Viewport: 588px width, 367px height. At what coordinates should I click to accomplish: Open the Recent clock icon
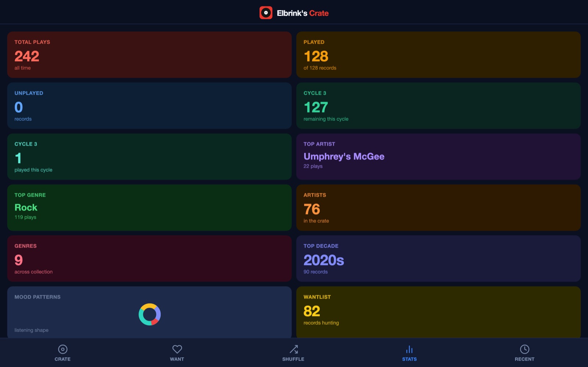pos(525,349)
